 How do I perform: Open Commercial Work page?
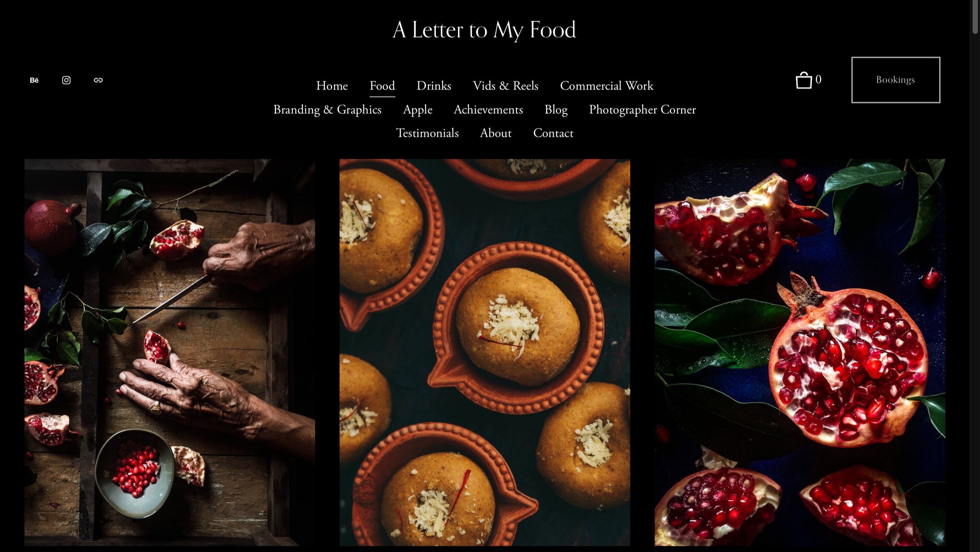tap(606, 86)
